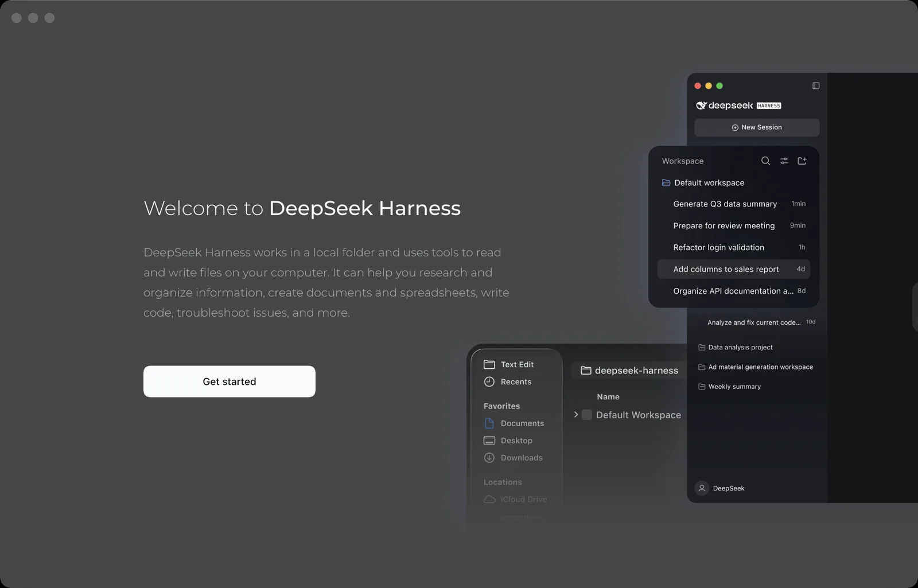Click the Workspace section heading

tap(683, 161)
